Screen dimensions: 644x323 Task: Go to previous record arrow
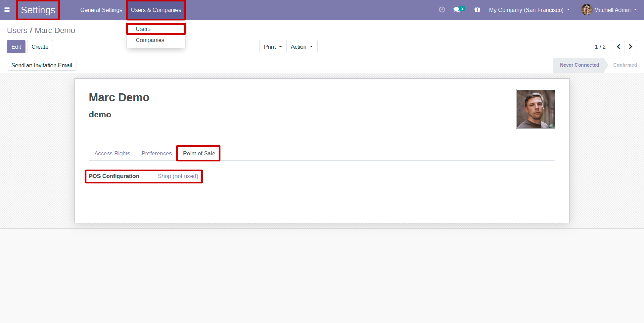tap(618, 47)
